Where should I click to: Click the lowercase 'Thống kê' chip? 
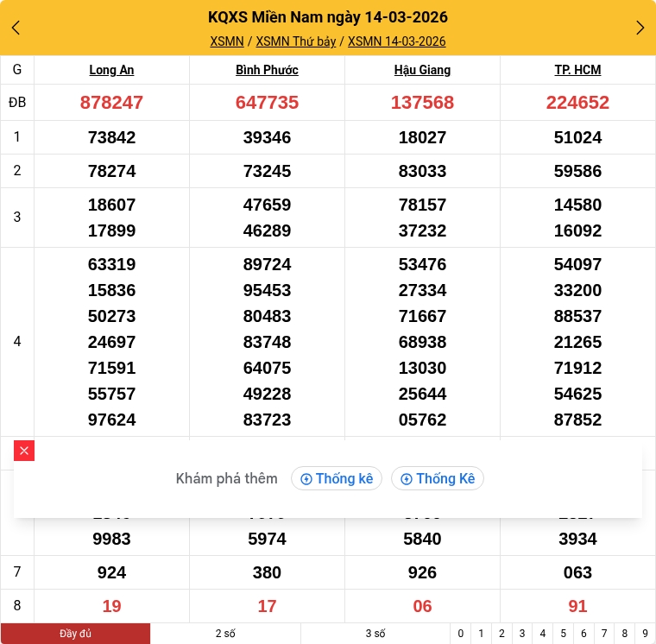point(337,478)
